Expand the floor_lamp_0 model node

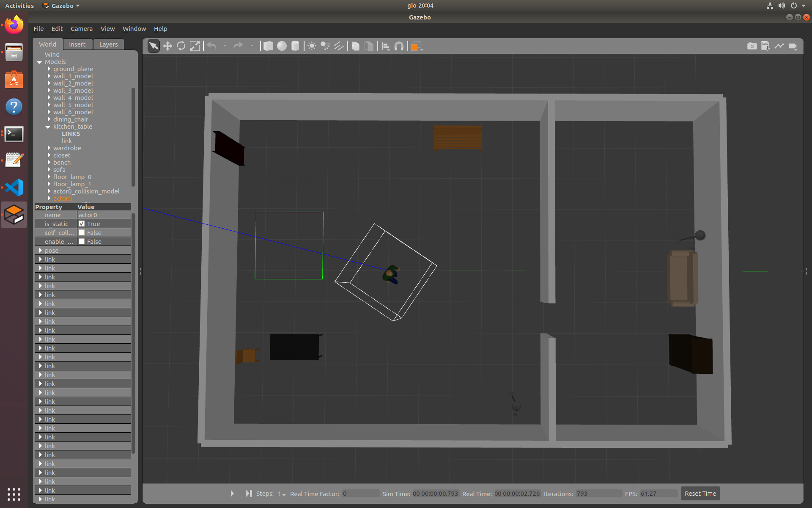[x=49, y=177]
